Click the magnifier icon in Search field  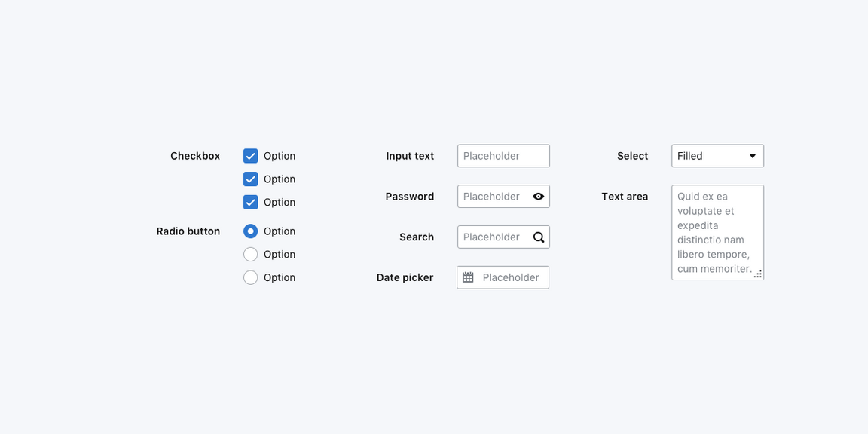tap(539, 237)
